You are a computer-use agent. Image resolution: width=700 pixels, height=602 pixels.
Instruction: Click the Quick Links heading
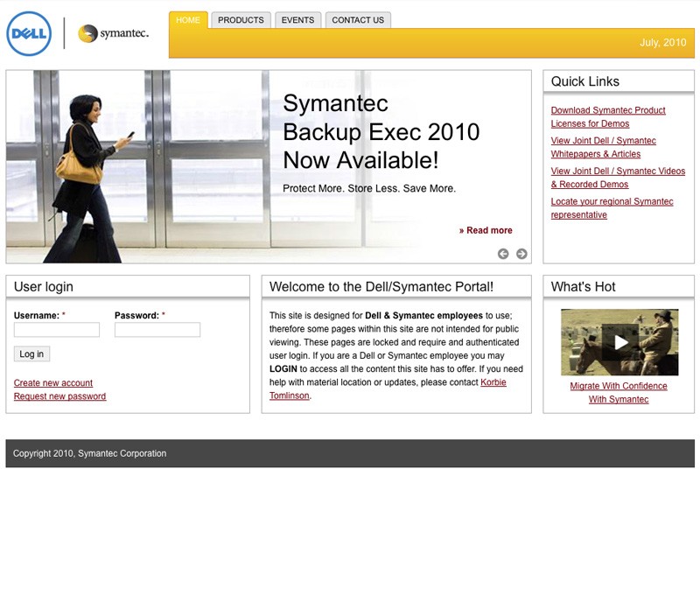[585, 81]
